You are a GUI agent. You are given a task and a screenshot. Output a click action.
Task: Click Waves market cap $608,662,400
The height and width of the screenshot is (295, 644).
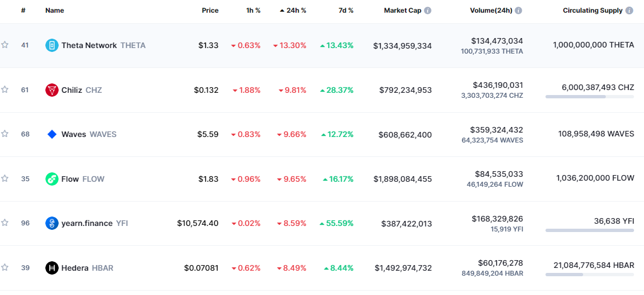pos(406,135)
